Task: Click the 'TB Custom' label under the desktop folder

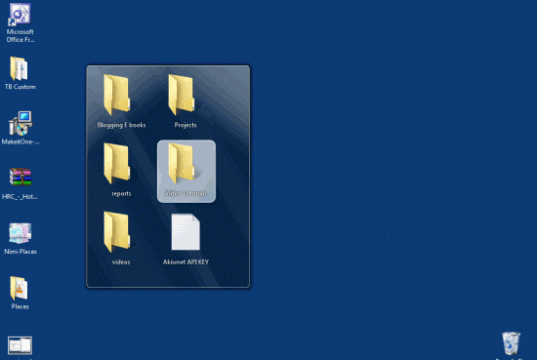Action: pos(20,87)
